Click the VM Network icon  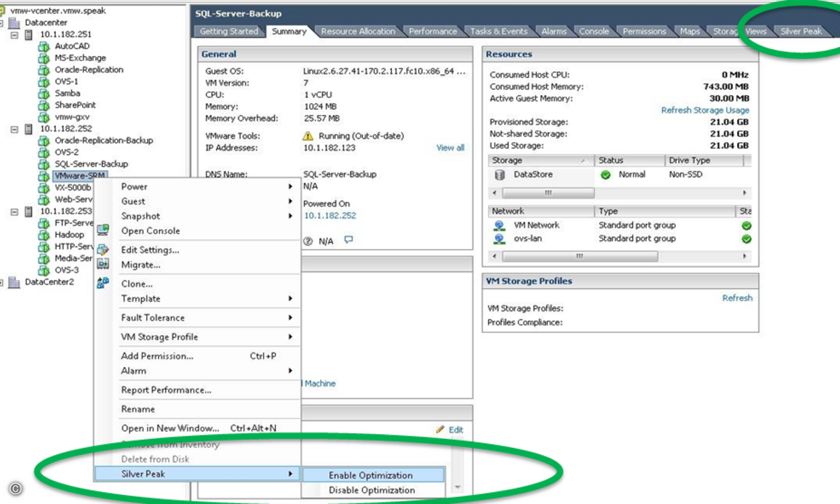(499, 225)
